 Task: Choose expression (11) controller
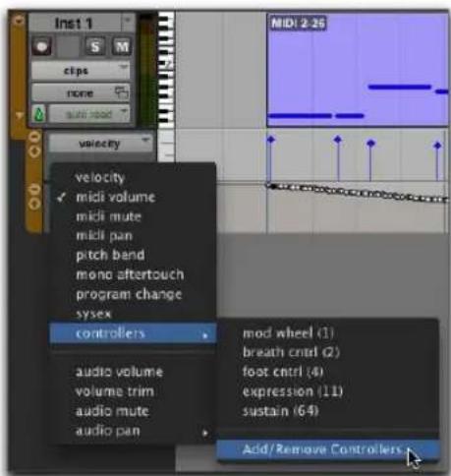pos(327,391)
